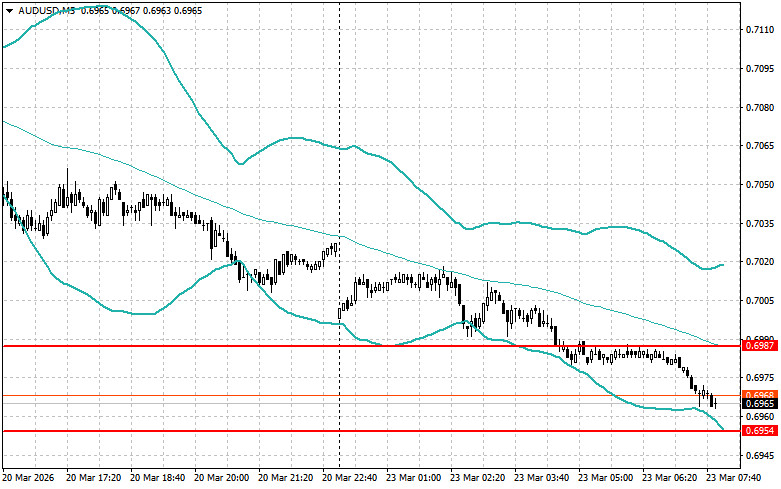Click the 20 Mar 20:00 time label

point(221,478)
